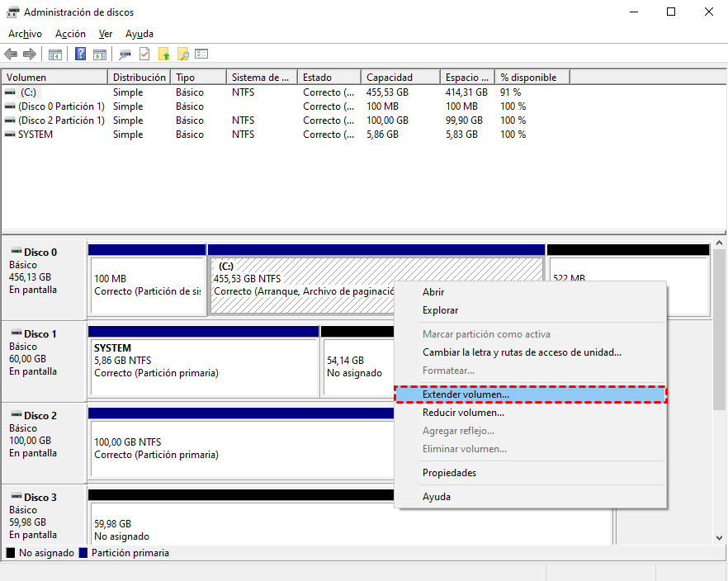Sort by the Capacidad column header
Screen dimensions: 728x581
tap(390, 78)
